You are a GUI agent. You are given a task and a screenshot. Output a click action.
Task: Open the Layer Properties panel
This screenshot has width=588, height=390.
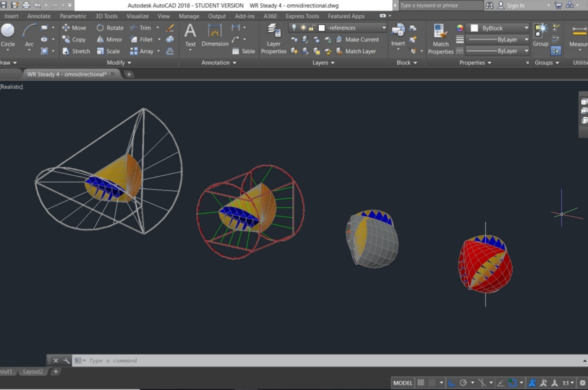click(x=273, y=39)
